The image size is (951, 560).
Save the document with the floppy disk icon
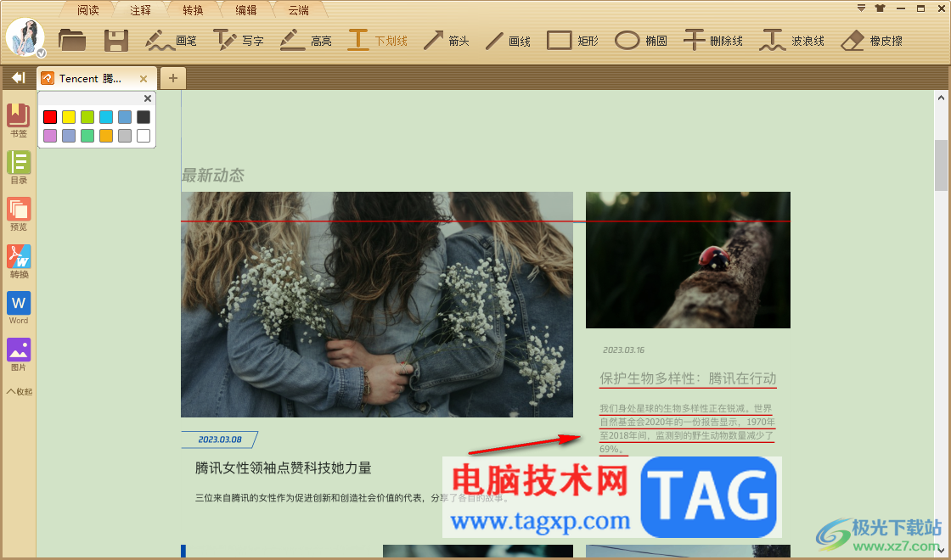pos(115,40)
